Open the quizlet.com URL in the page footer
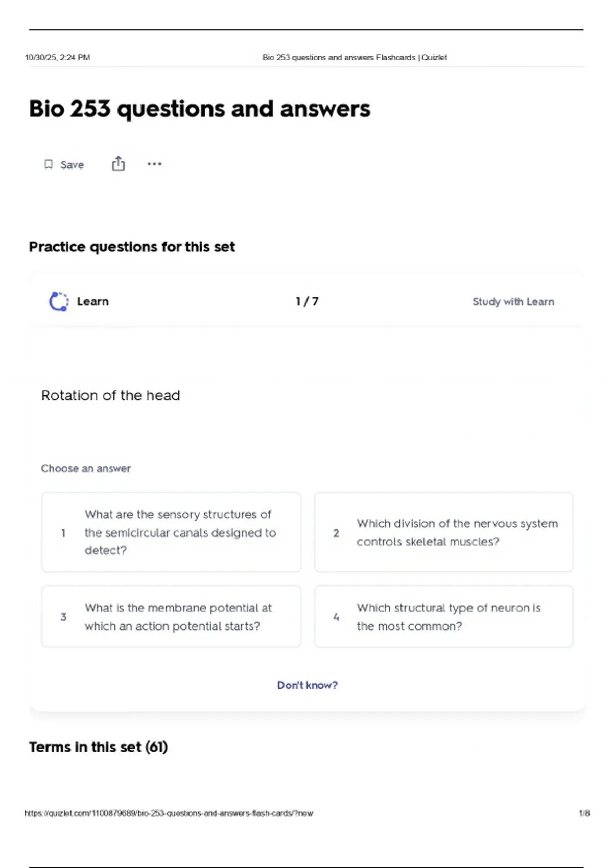The width and height of the screenshot is (613, 868). [169, 813]
